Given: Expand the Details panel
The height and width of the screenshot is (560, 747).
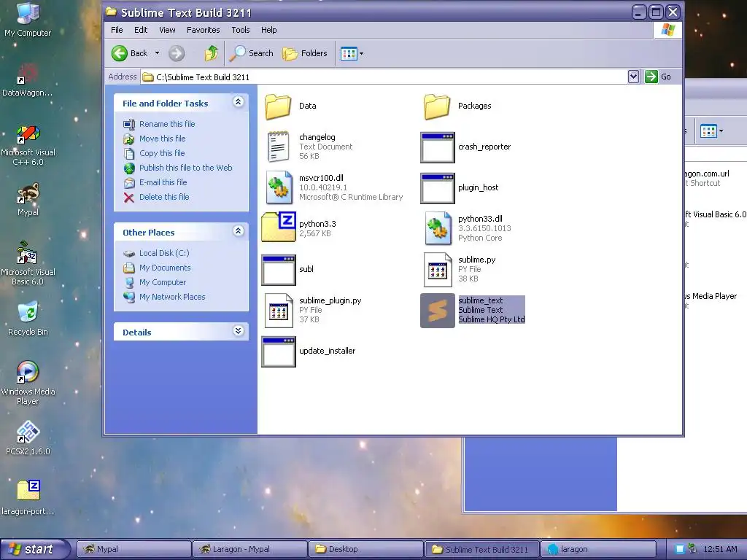Looking at the screenshot, I should point(239,331).
